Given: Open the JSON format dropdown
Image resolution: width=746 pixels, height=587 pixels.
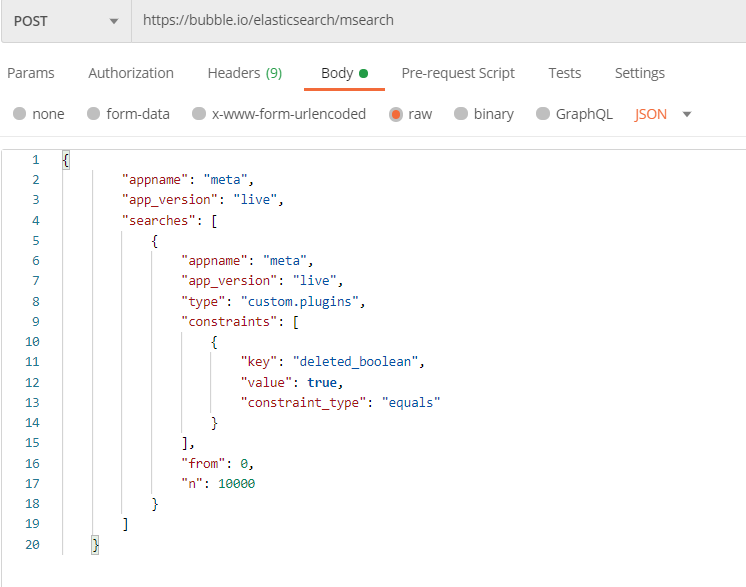Looking at the screenshot, I should click(x=651, y=114).
